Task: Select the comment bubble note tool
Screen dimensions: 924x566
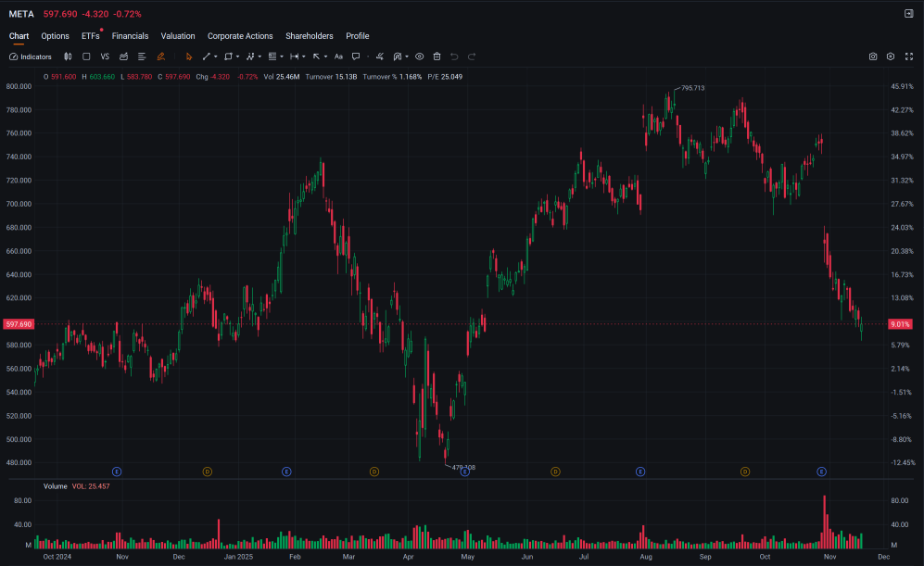Action: click(x=356, y=57)
